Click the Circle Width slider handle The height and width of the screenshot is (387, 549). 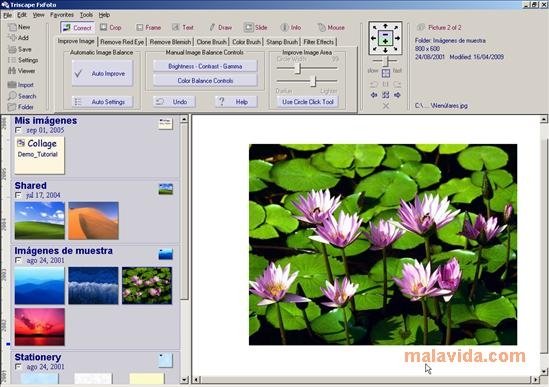[x=298, y=68]
